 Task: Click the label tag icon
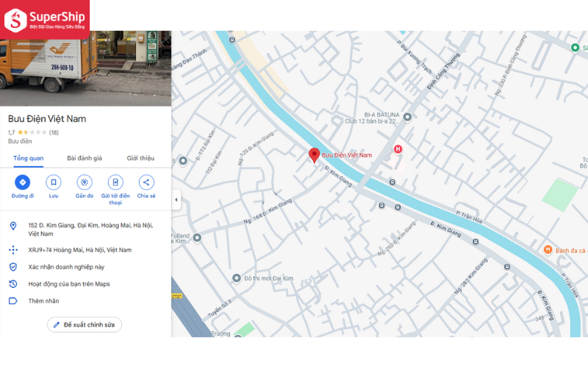(x=13, y=301)
